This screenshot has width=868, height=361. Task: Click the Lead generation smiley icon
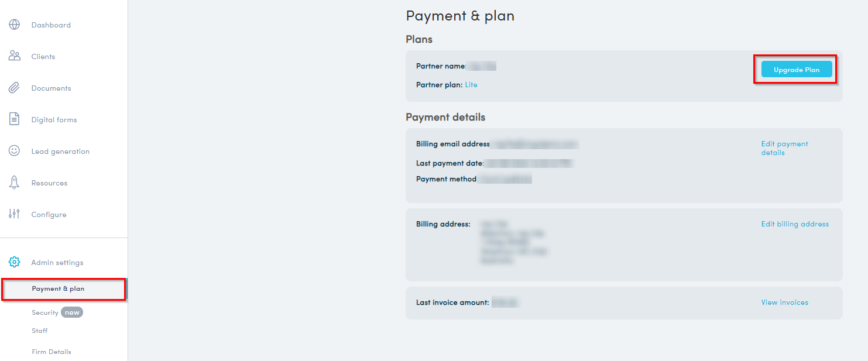point(14,151)
